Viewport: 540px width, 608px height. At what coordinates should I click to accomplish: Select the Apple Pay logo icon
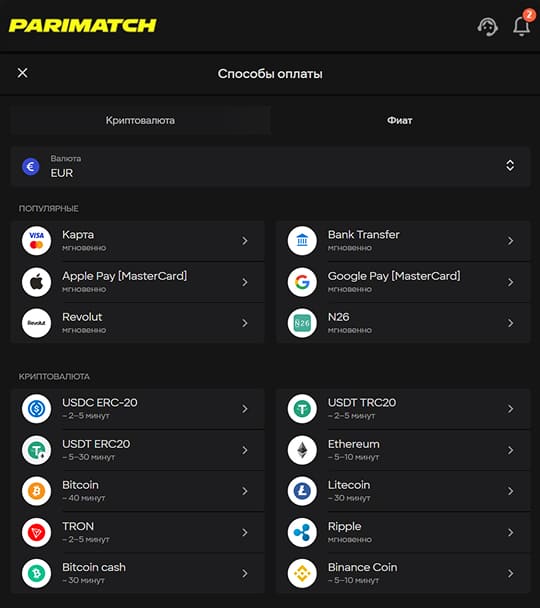pos(36,282)
